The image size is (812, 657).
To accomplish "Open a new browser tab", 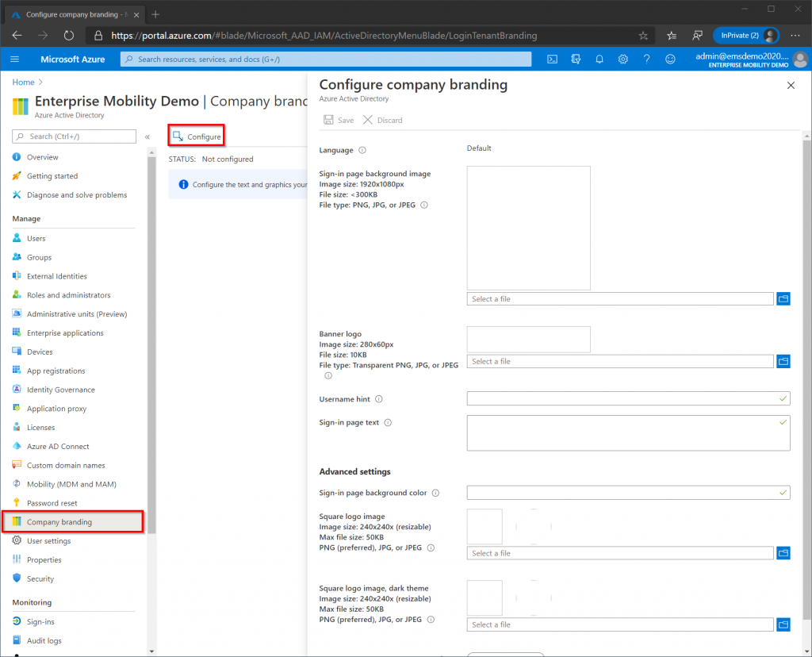I will (155, 14).
